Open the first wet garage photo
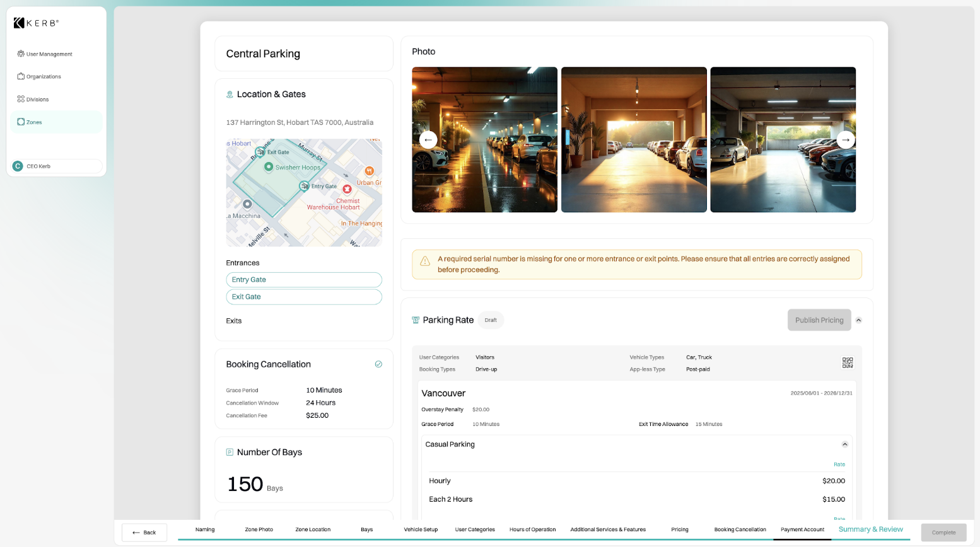This screenshot has height=547, width=980. pos(484,140)
